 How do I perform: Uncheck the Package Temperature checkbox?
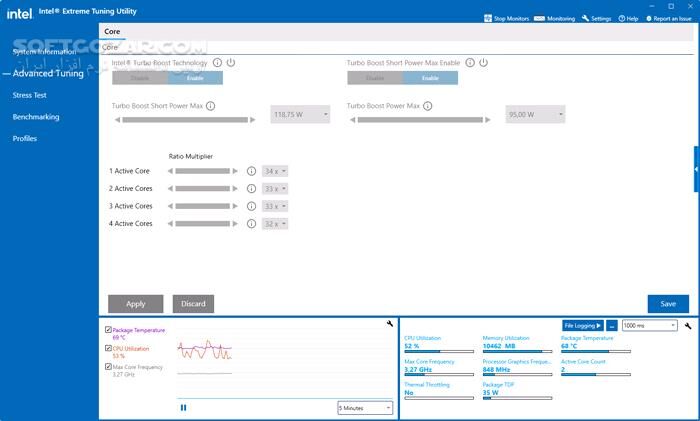(108, 330)
